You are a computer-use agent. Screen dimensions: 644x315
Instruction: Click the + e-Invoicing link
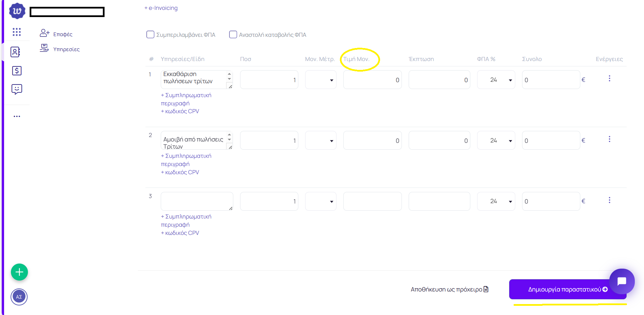click(x=161, y=8)
